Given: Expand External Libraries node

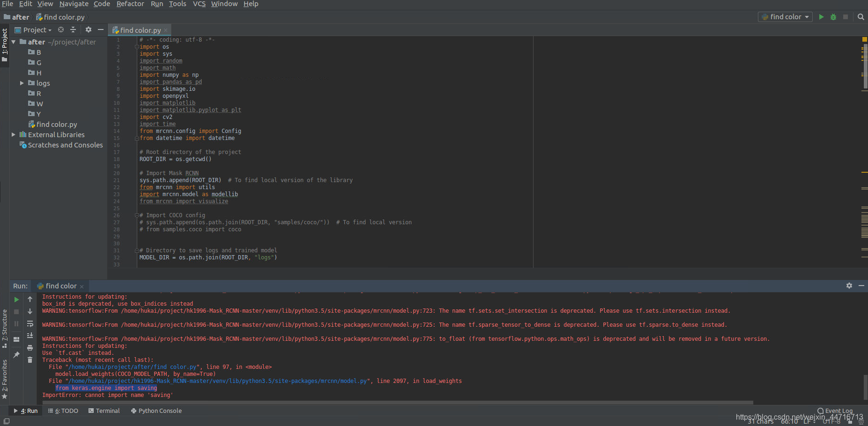Looking at the screenshot, I should [14, 135].
